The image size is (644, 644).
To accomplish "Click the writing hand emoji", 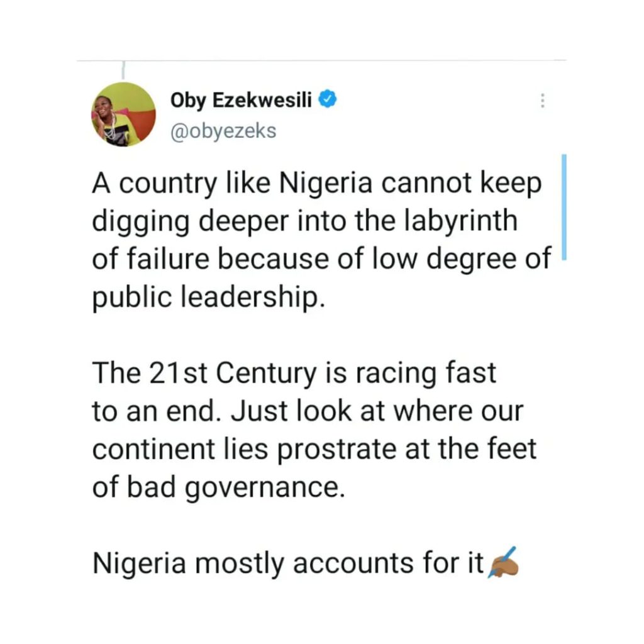I will [502, 562].
